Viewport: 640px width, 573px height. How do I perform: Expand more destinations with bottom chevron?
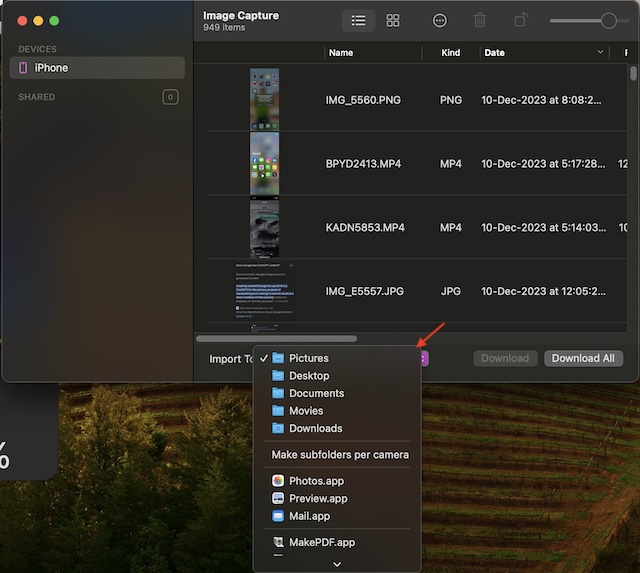pos(337,564)
